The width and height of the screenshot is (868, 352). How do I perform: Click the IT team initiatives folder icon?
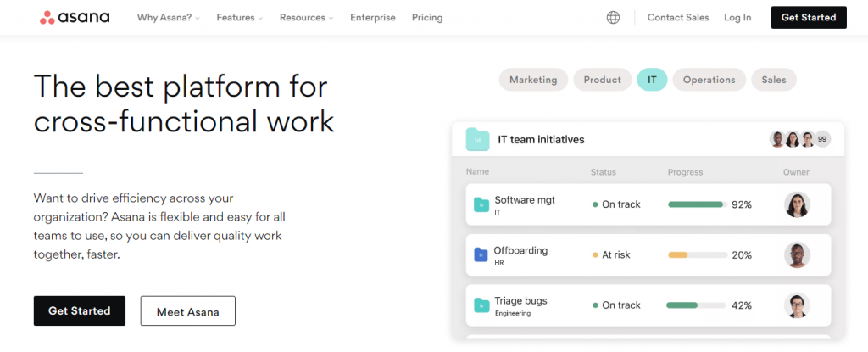pyautogui.click(x=477, y=140)
